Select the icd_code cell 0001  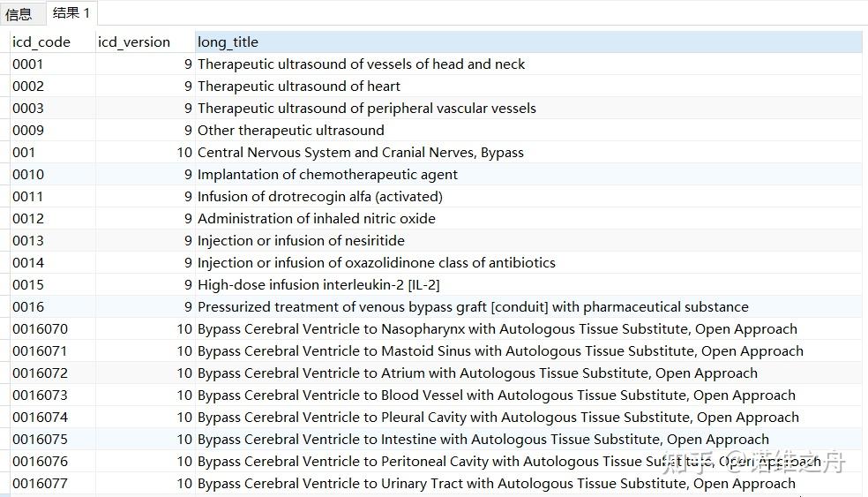tap(28, 64)
